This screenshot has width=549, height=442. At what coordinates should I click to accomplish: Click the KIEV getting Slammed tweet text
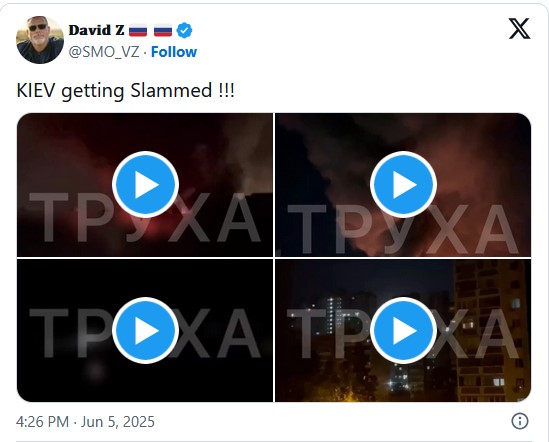click(125, 90)
